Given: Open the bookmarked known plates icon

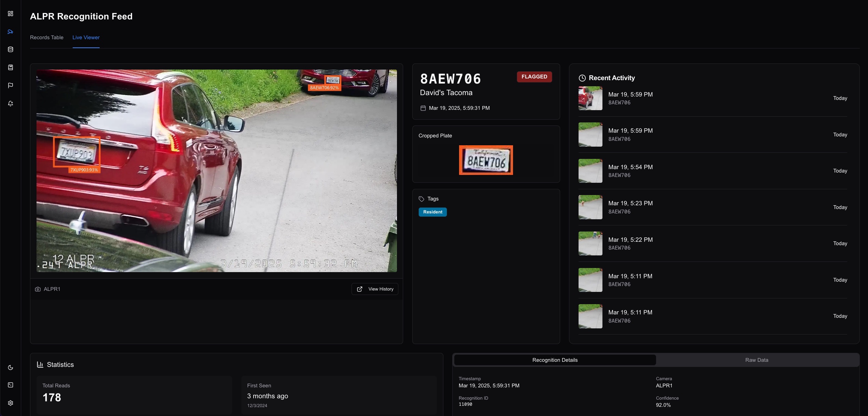Looking at the screenshot, I should coord(11,68).
